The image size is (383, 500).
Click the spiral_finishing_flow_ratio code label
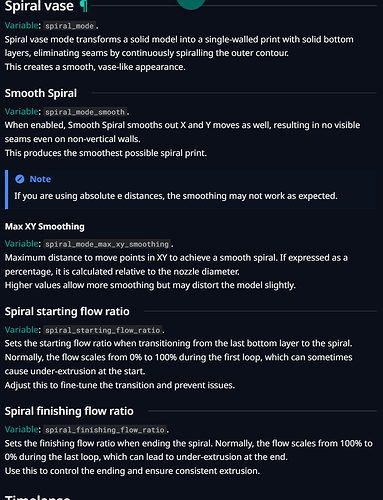point(105,430)
